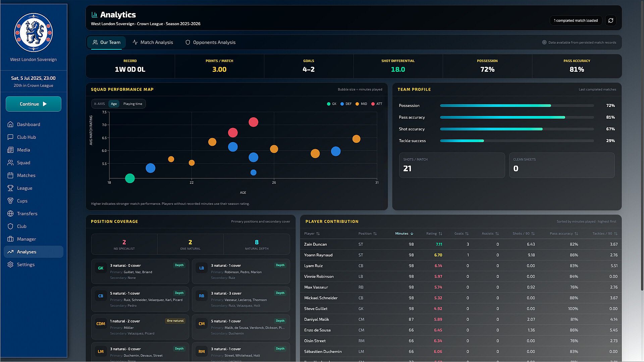Open Settings gear icon in sidebar
This screenshot has width=644, height=362.
10,264
